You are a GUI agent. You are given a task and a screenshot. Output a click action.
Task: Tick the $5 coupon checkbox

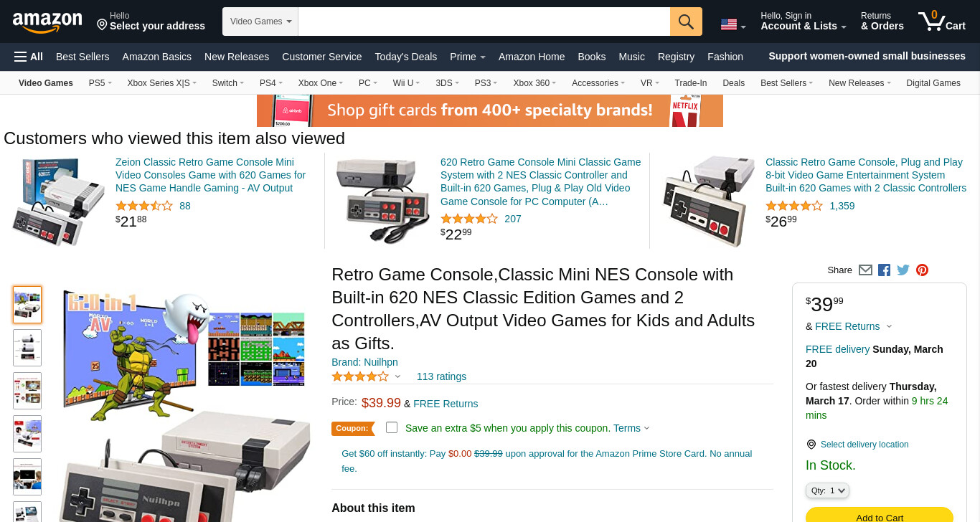(392, 427)
